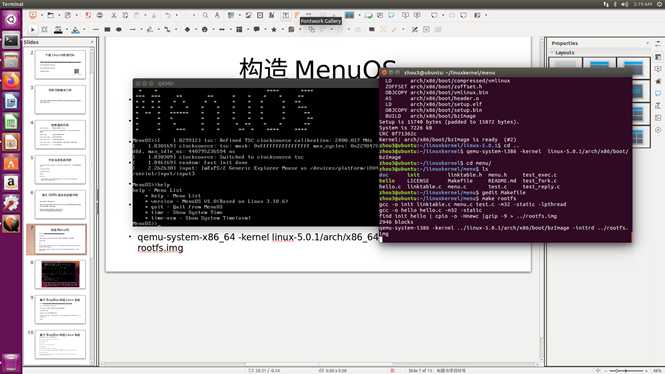The width and height of the screenshot is (665, 374).
Task: Select the Rectangle drawing tool
Action: 107,30
